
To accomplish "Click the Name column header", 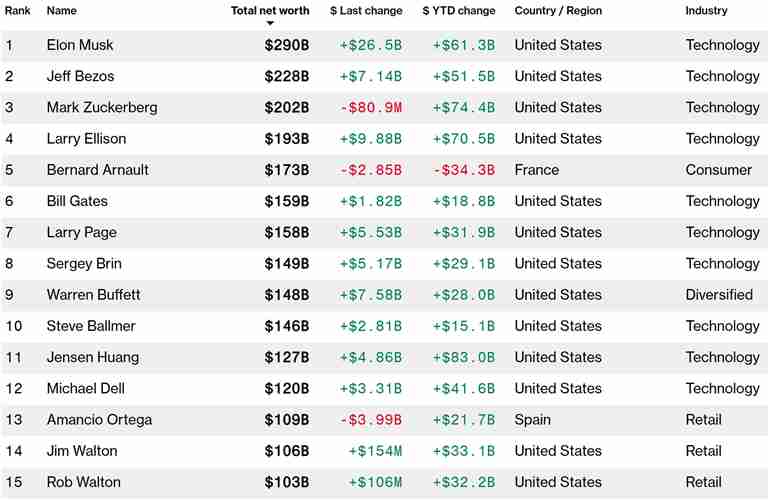I will [62, 10].
